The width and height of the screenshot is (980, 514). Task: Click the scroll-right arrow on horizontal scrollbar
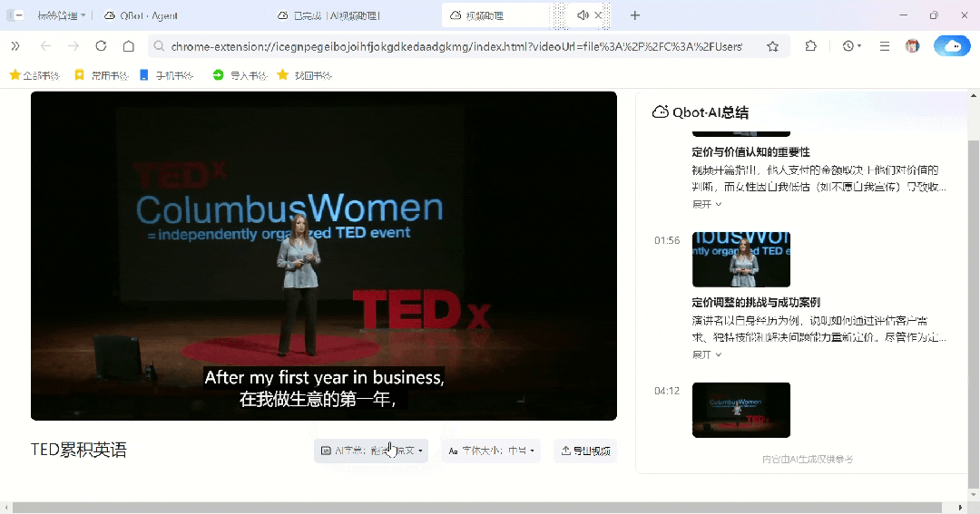tap(961, 507)
